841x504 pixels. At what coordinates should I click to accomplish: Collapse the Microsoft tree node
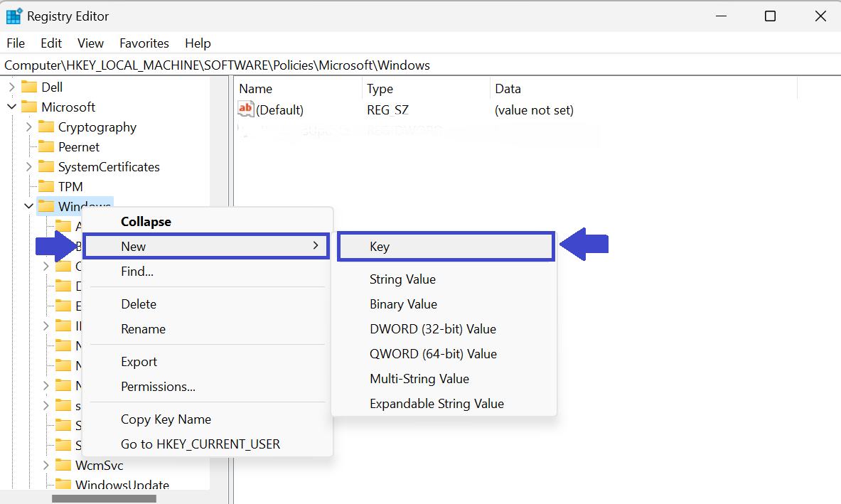tap(11, 107)
